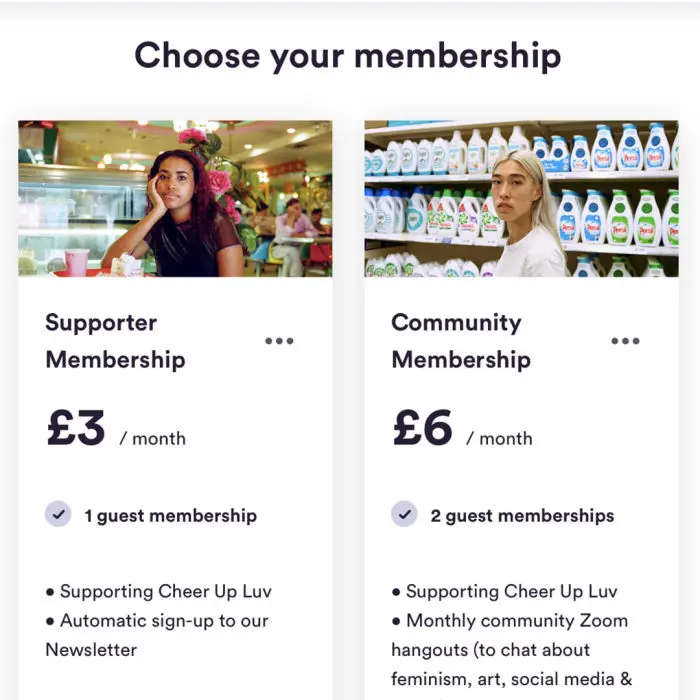Click the "Automatic sign-up to our" text line
Screen dimensions: 700x700
tap(164, 620)
